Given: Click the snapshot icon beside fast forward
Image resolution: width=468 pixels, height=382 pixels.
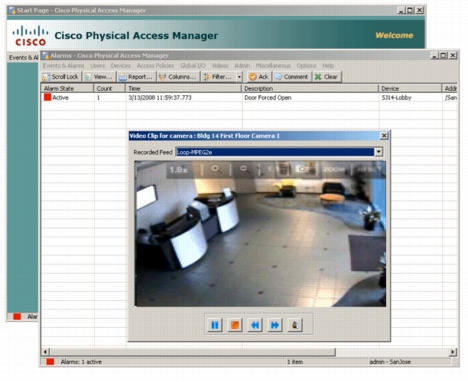Looking at the screenshot, I should point(295,325).
